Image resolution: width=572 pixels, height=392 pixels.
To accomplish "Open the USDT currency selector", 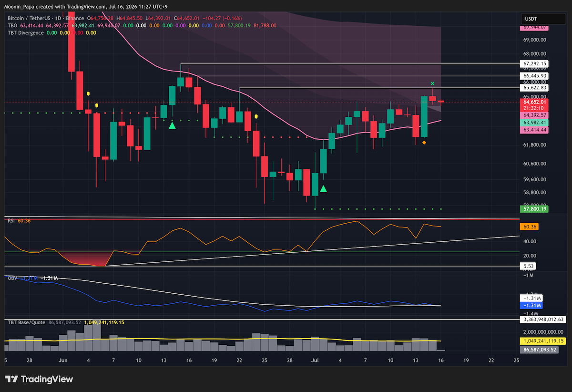I will 544,19.
